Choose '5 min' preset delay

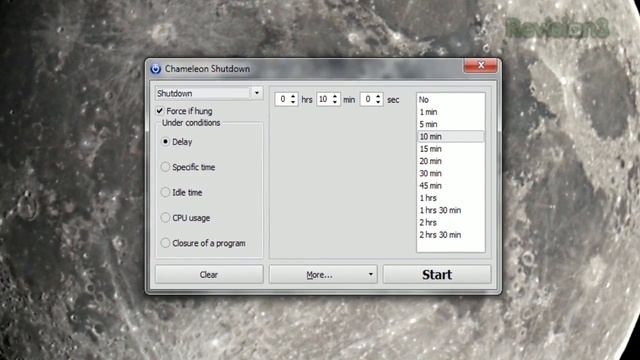[x=451, y=124]
